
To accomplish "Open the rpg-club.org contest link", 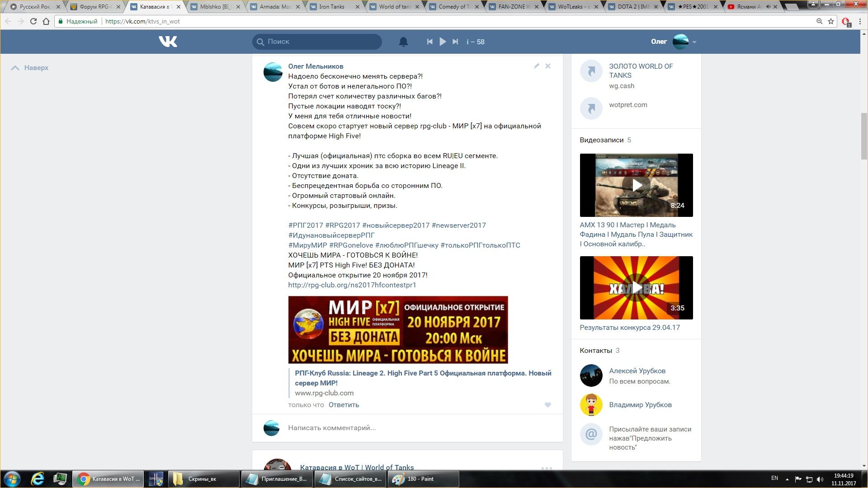I will coord(352,285).
